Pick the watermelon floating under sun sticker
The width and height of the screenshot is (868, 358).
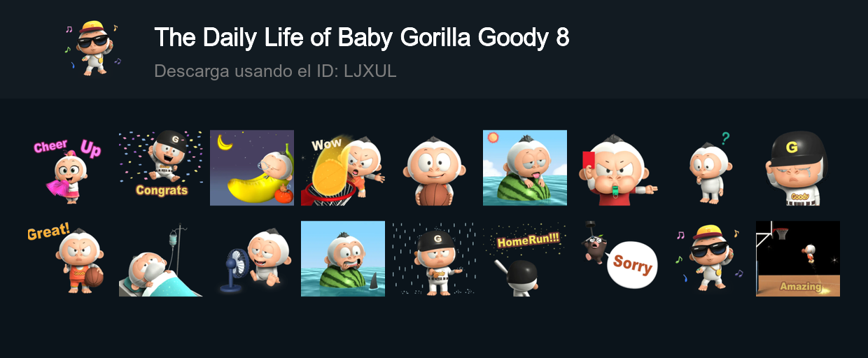(x=525, y=168)
